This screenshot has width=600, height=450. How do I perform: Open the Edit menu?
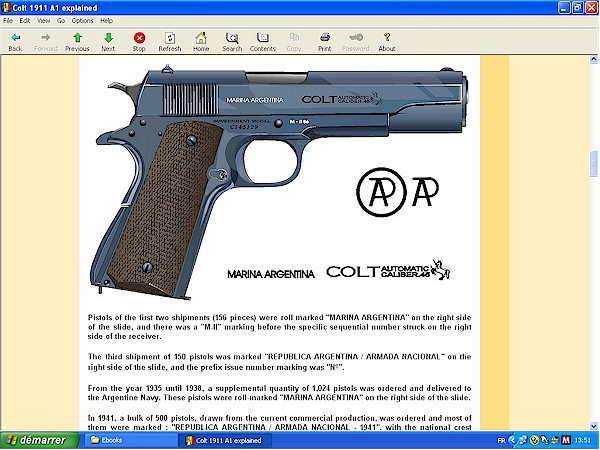tap(25, 21)
